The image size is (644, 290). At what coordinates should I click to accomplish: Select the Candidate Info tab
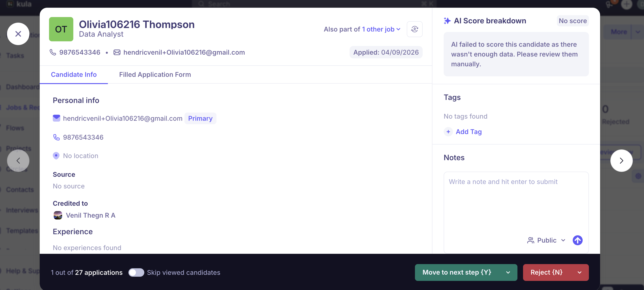coord(74,74)
